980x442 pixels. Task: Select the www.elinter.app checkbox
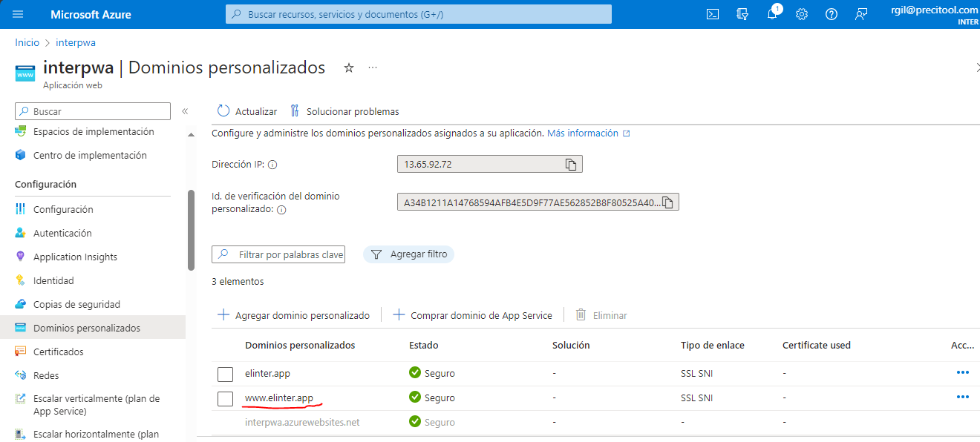[x=225, y=398]
